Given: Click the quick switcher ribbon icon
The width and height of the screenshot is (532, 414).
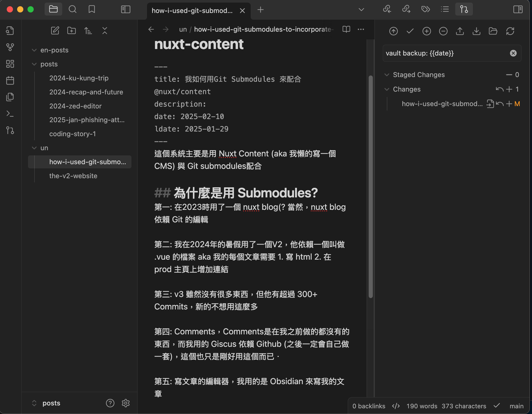Looking at the screenshot, I should (10, 31).
